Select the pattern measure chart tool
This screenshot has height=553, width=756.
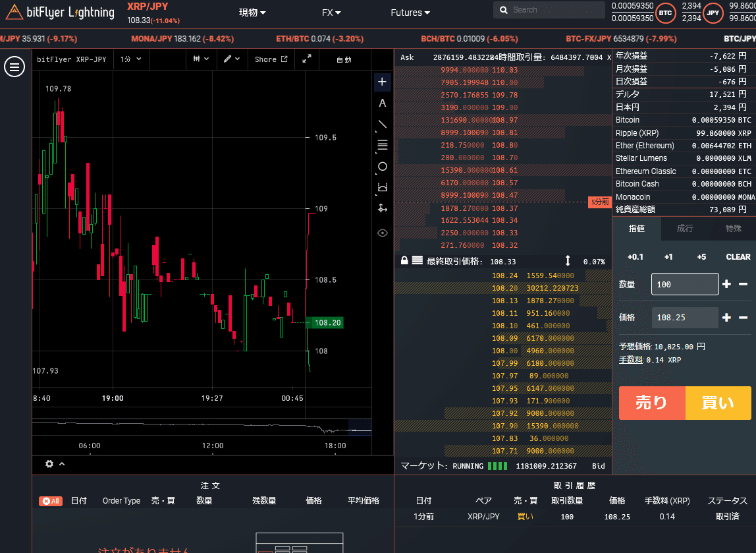click(383, 187)
